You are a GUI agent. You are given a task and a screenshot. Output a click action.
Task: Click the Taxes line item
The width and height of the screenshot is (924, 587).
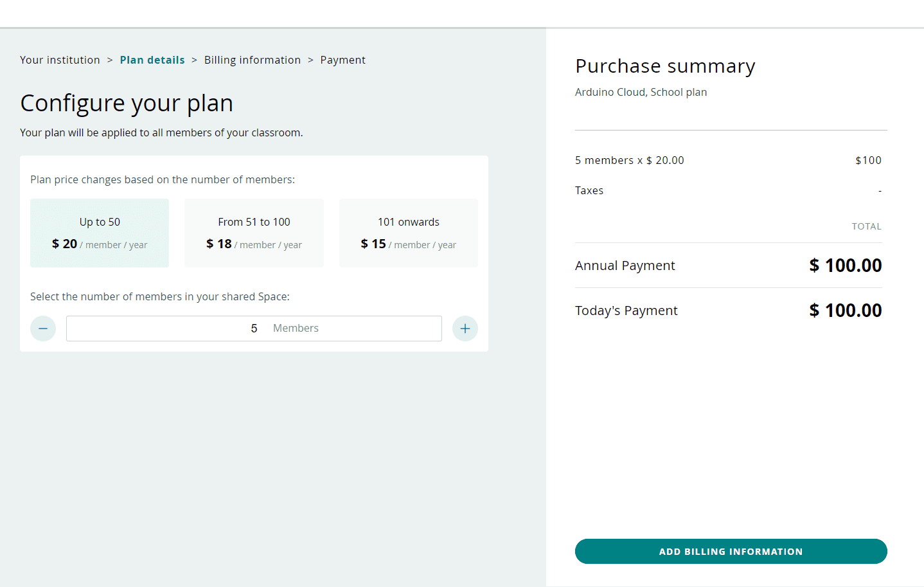click(x=589, y=190)
